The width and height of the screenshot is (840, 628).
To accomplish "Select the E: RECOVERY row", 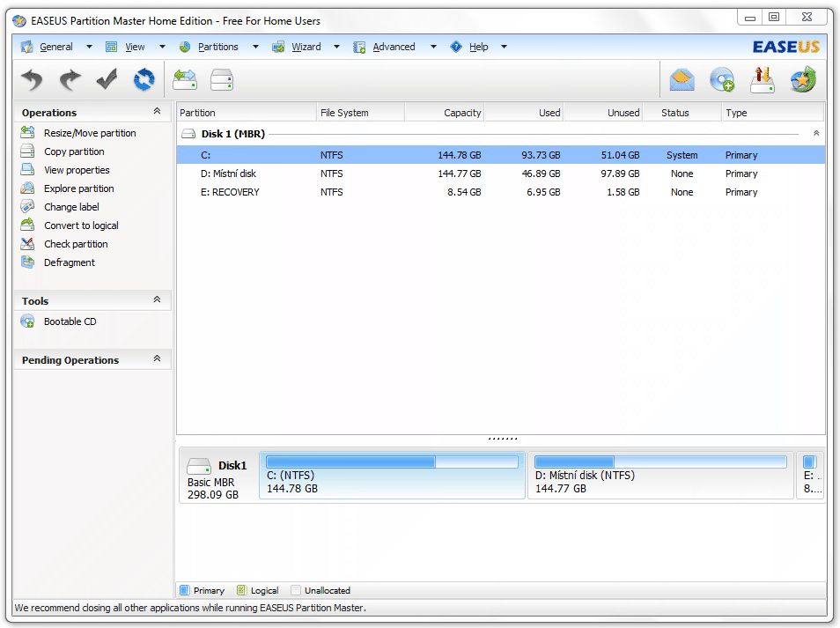I will [501, 192].
